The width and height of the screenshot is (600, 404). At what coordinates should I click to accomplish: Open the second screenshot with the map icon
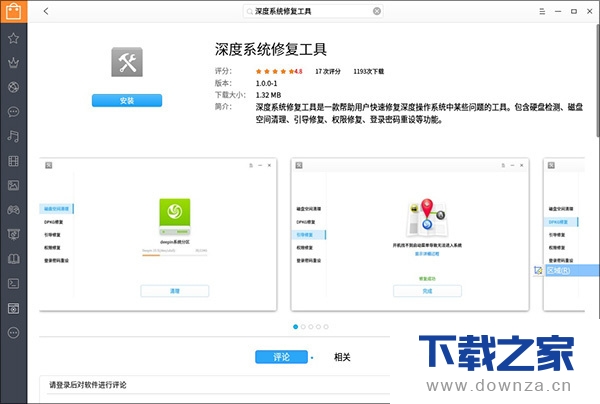tap(411, 233)
